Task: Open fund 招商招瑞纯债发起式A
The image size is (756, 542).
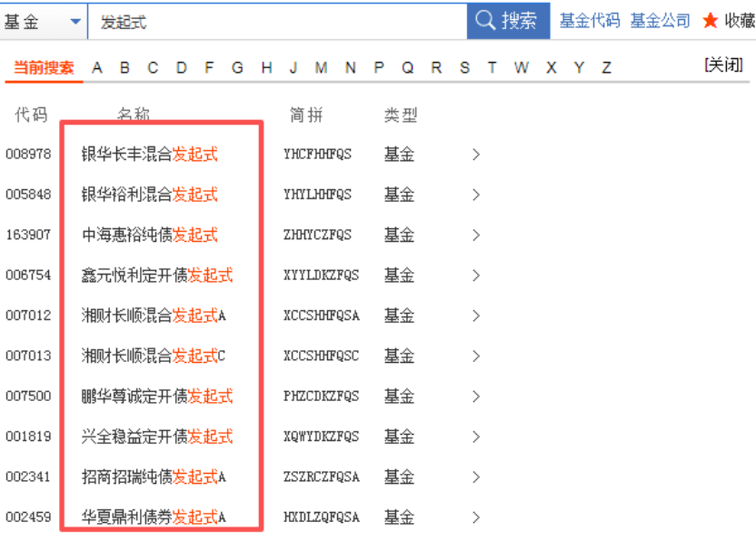Action: pos(154,477)
